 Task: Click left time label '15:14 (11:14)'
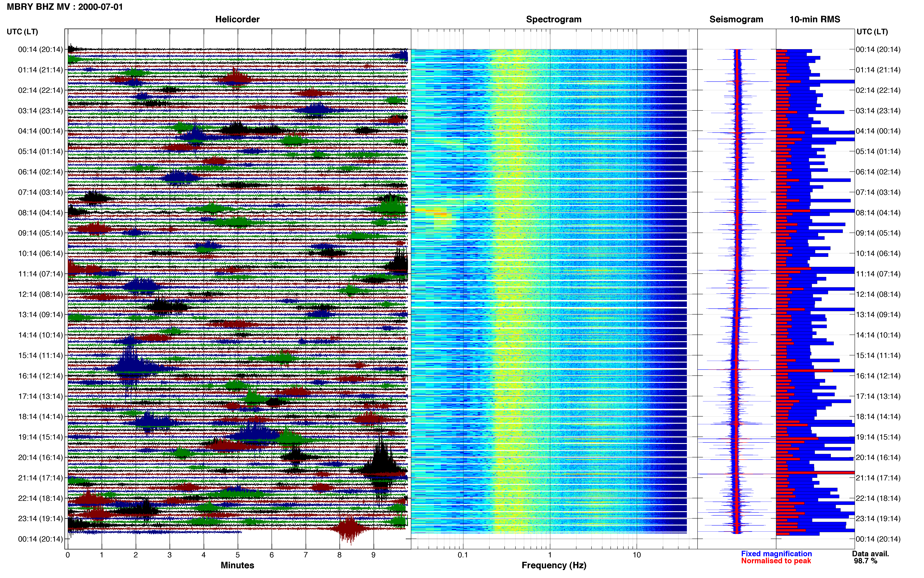[x=40, y=355]
